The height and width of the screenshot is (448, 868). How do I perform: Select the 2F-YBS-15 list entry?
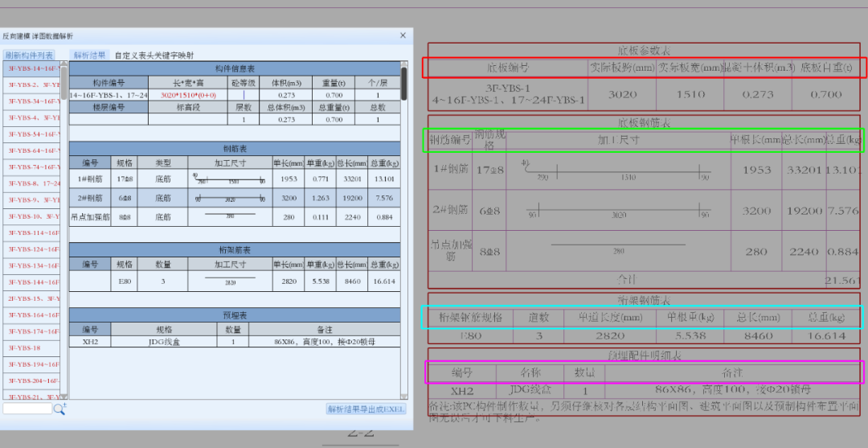point(31,298)
